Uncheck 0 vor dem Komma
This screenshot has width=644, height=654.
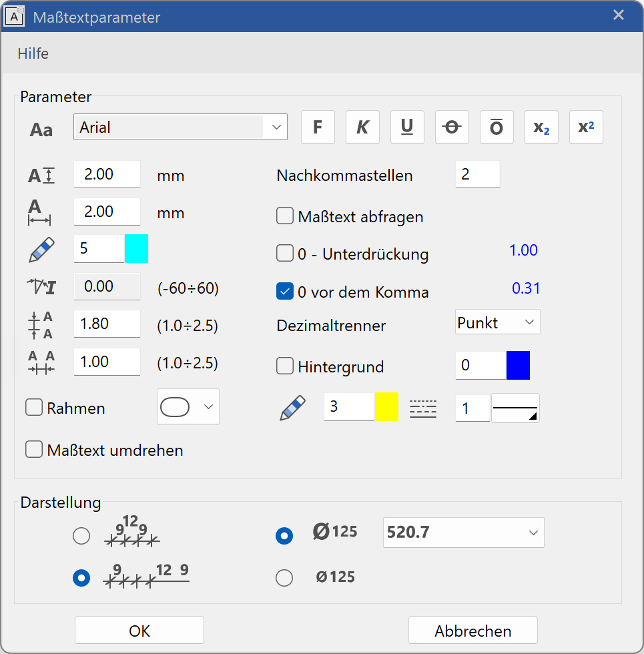coord(286,292)
